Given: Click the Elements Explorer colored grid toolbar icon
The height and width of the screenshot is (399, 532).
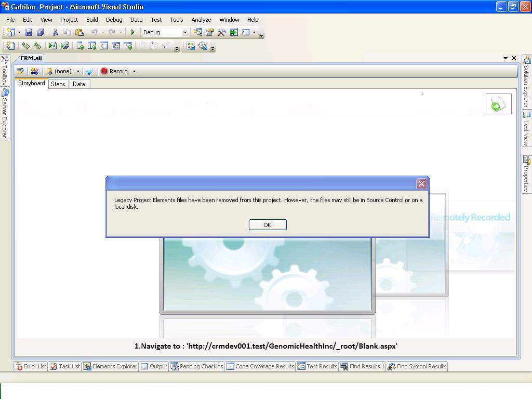Looking at the screenshot, I should click(191, 46).
